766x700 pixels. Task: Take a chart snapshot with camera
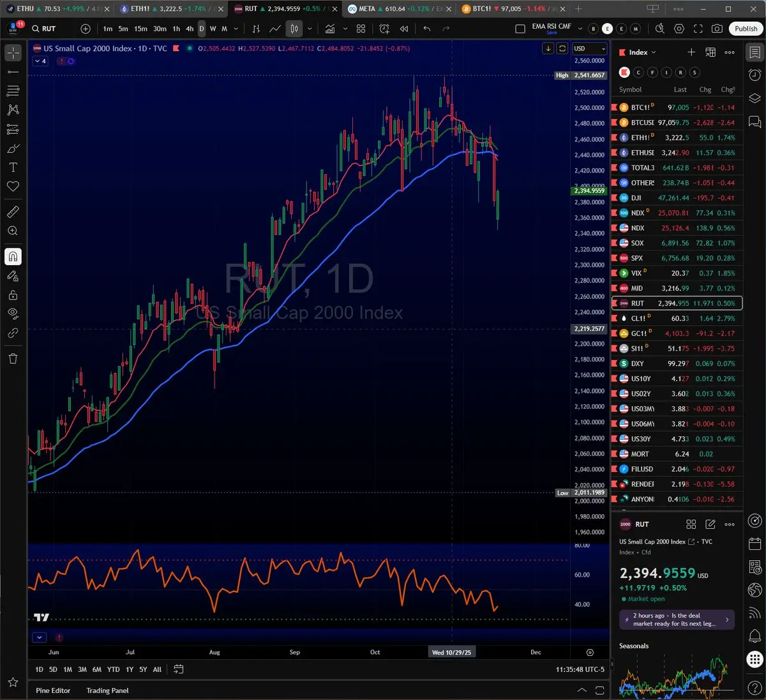[717, 29]
